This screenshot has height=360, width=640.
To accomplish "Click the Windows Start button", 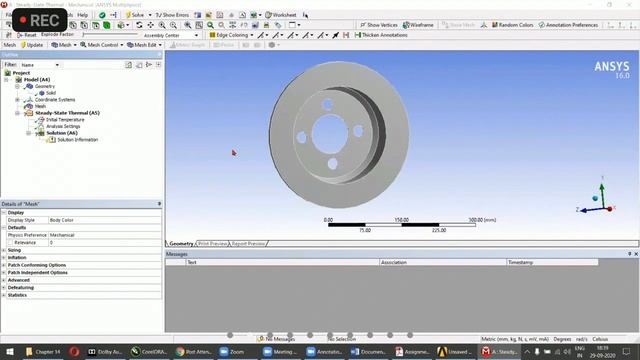I will click(9, 351).
